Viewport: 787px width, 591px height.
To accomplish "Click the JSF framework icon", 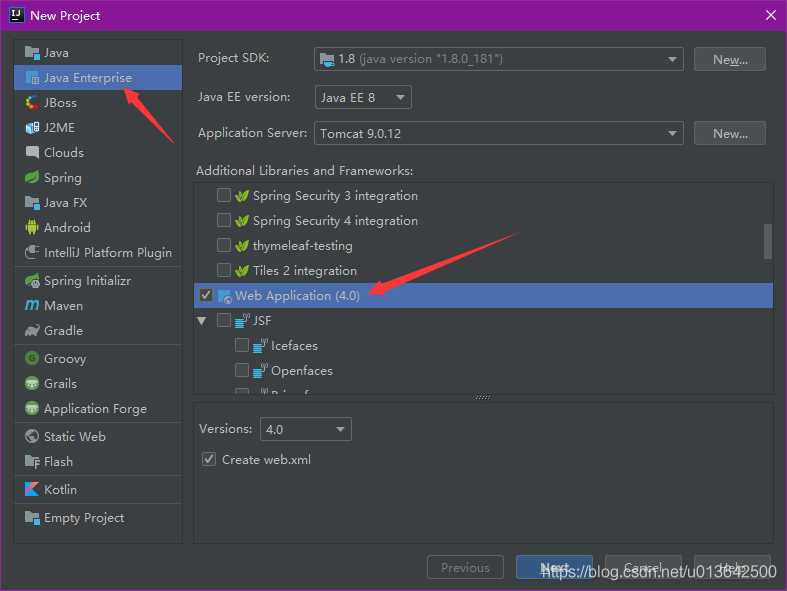I will (242, 320).
